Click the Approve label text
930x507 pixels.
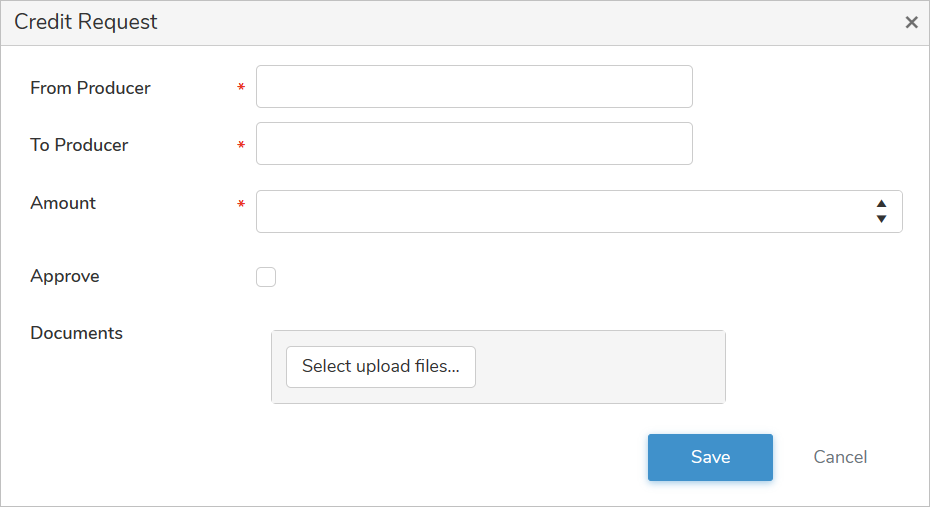(65, 276)
